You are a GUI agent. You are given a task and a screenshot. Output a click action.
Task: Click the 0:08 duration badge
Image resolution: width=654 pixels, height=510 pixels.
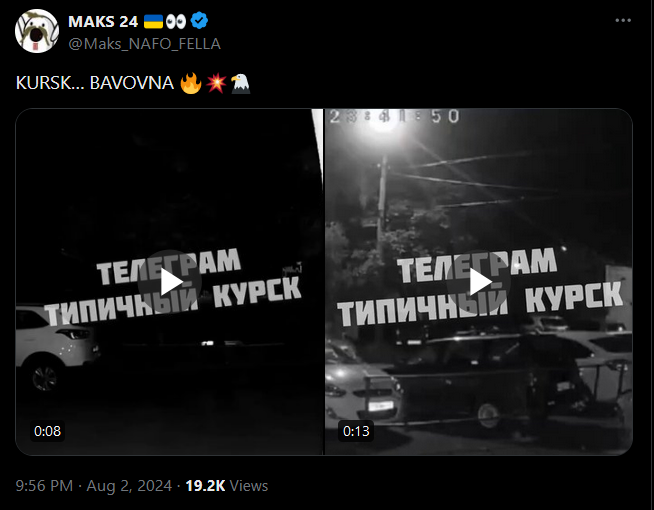48,431
